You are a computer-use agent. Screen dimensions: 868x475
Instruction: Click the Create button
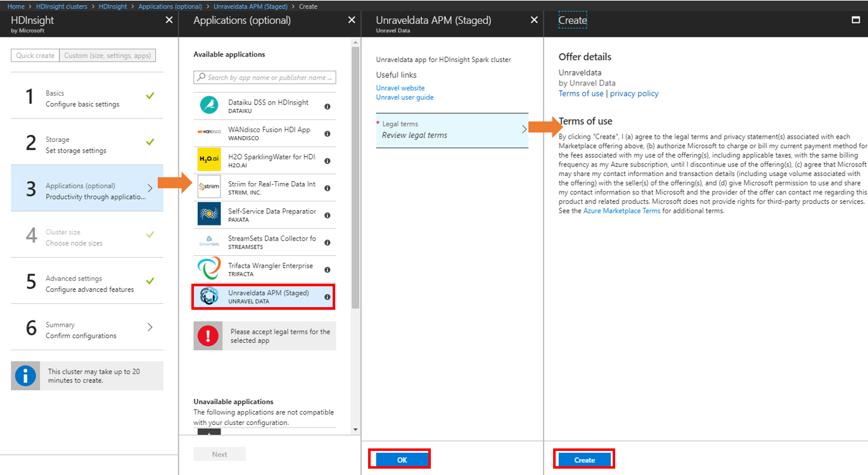pos(584,460)
